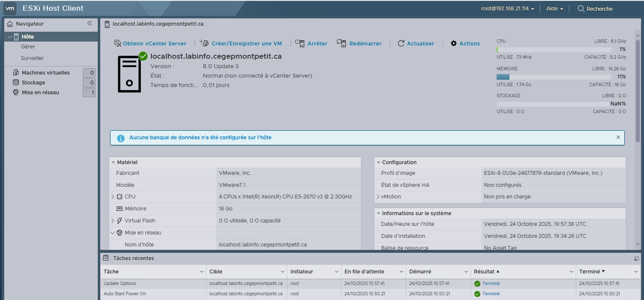This screenshot has height=300, width=644.
Task: Click the Actualiser refresh icon
Action: pos(401,43)
